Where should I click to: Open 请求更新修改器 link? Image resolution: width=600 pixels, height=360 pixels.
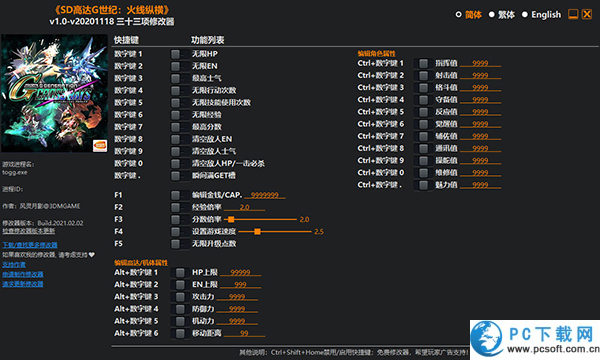point(23,284)
